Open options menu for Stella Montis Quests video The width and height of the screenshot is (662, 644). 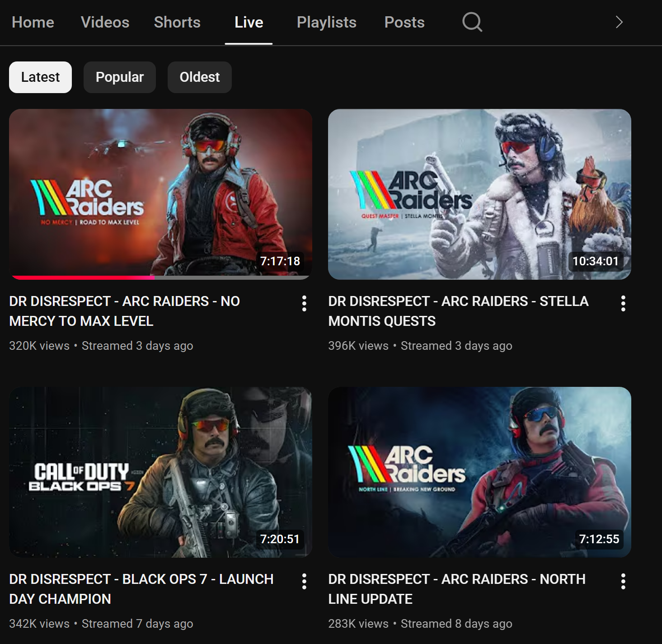click(623, 303)
